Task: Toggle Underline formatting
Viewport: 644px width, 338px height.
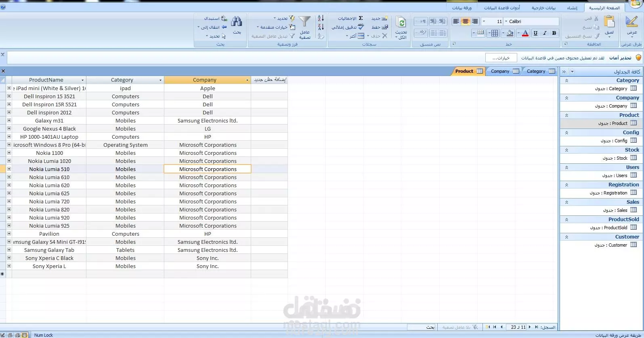Action: 535,33
